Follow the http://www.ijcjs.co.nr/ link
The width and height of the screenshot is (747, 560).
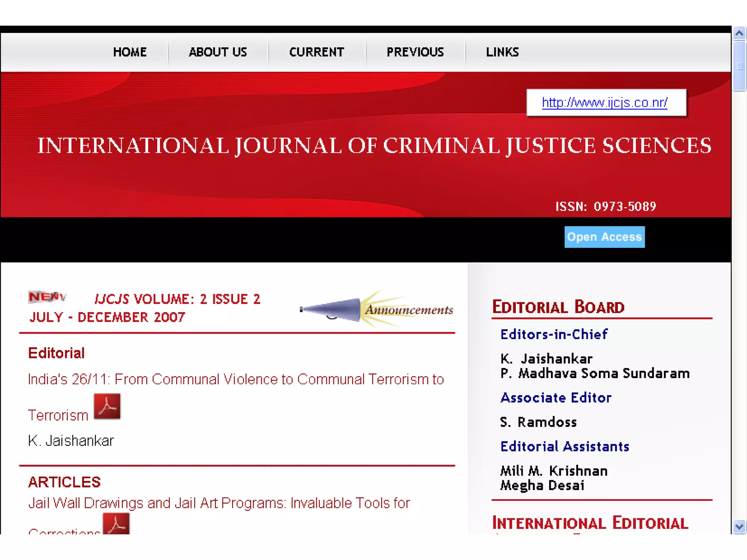coord(604,103)
